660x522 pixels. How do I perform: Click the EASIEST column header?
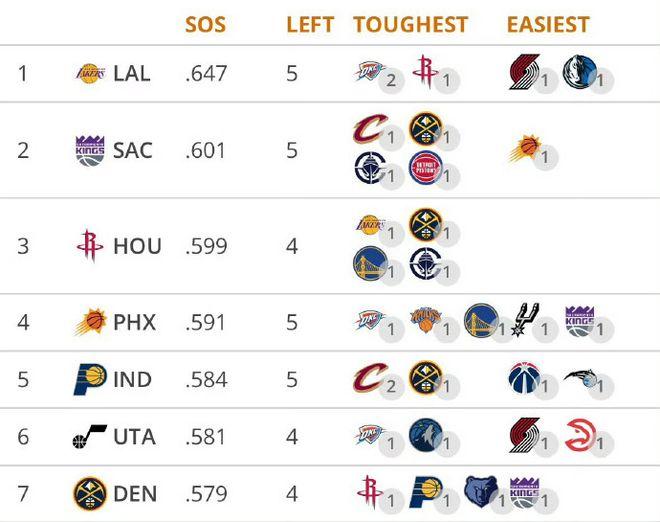coord(548,24)
